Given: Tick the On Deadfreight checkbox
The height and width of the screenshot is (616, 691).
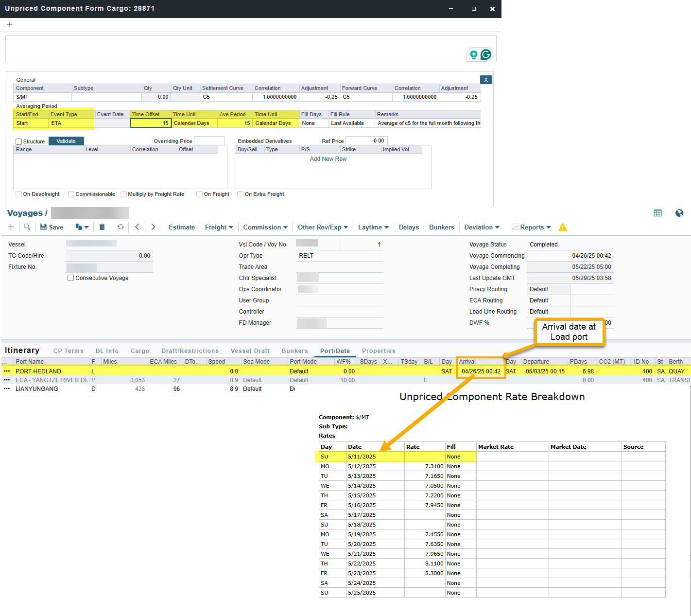Looking at the screenshot, I should [19, 194].
